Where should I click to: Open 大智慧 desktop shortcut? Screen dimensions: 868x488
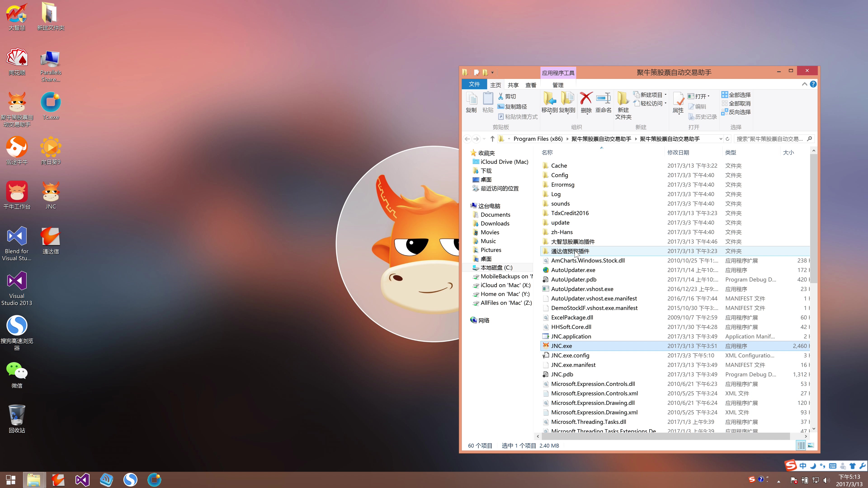pos(17,17)
